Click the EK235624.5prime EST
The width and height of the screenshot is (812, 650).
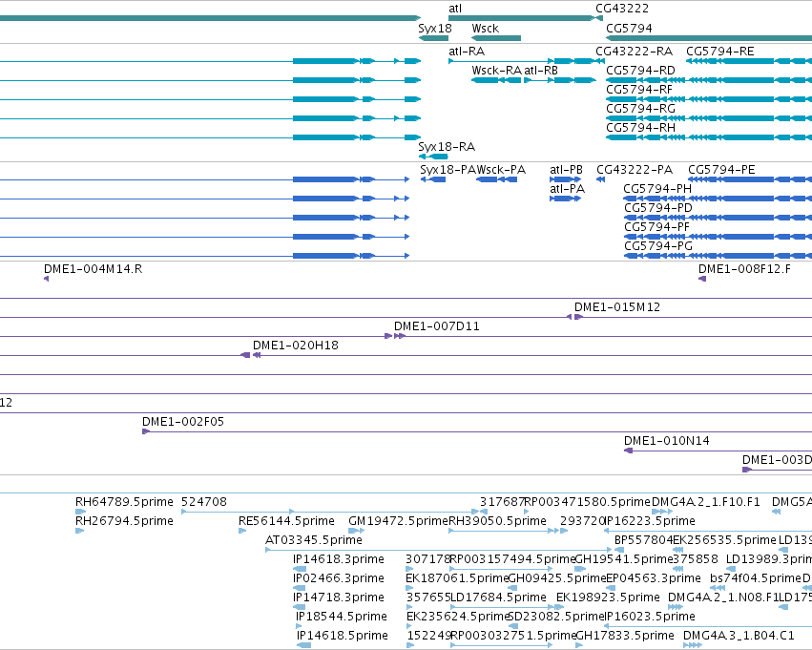click(x=409, y=626)
